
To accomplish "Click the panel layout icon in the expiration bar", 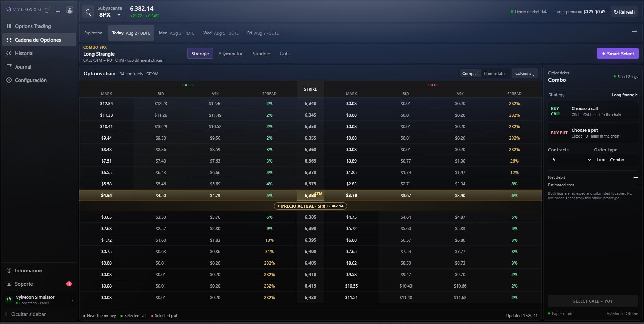I will tap(634, 33).
